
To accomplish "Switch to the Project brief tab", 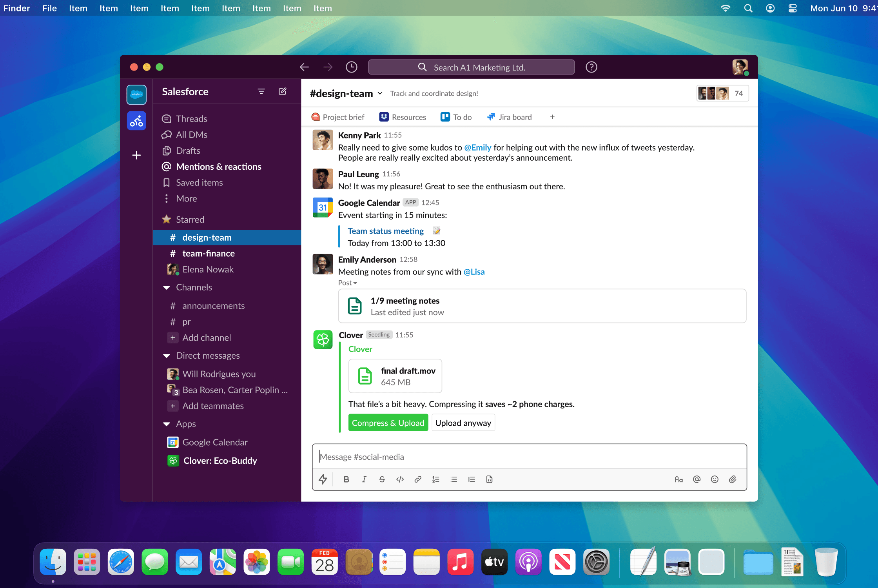I will [x=337, y=117].
